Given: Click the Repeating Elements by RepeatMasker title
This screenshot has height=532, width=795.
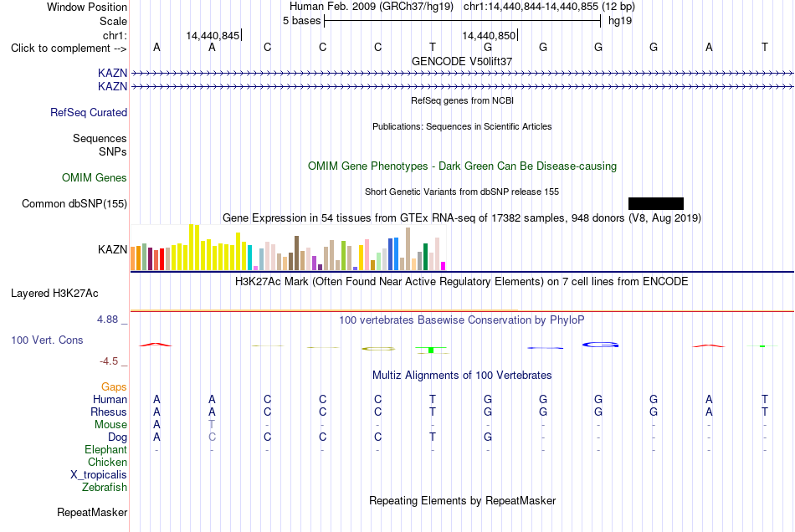Looking at the screenshot, I should pyautogui.click(x=462, y=500).
